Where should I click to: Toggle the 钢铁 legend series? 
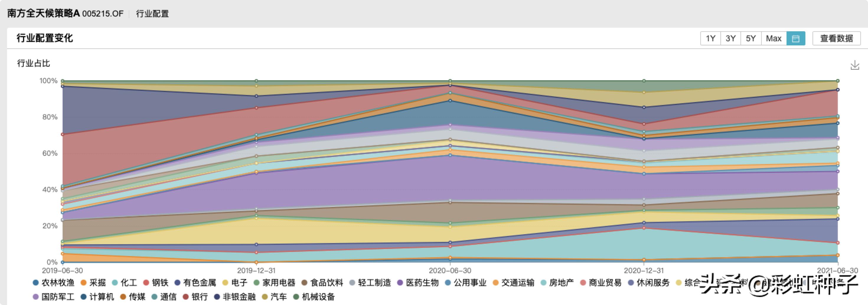(x=156, y=283)
